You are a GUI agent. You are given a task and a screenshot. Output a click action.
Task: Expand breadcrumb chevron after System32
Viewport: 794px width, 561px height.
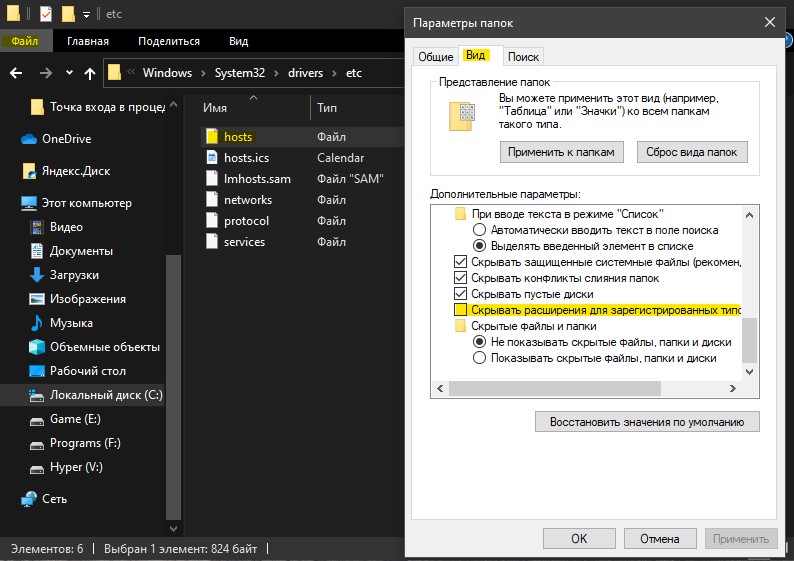coord(276,73)
